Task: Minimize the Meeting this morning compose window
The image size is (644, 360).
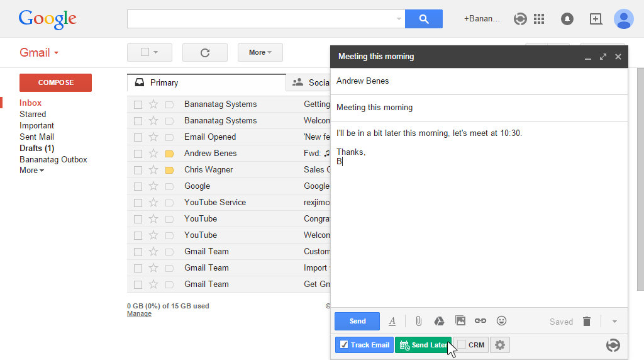Action: click(x=588, y=57)
